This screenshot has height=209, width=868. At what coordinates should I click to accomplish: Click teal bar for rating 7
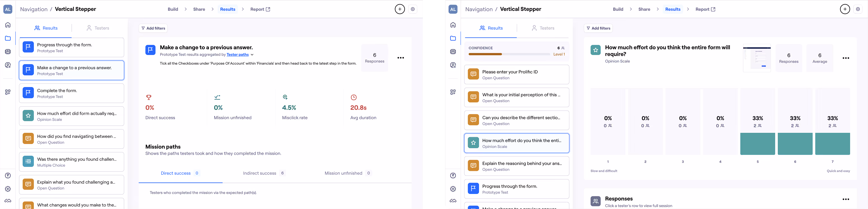point(832,144)
